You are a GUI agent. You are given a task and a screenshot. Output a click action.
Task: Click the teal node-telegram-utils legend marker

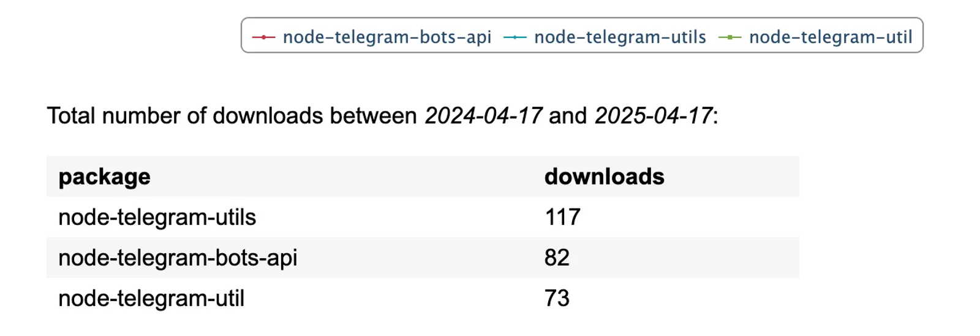pyautogui.click(x=514, y=37)
